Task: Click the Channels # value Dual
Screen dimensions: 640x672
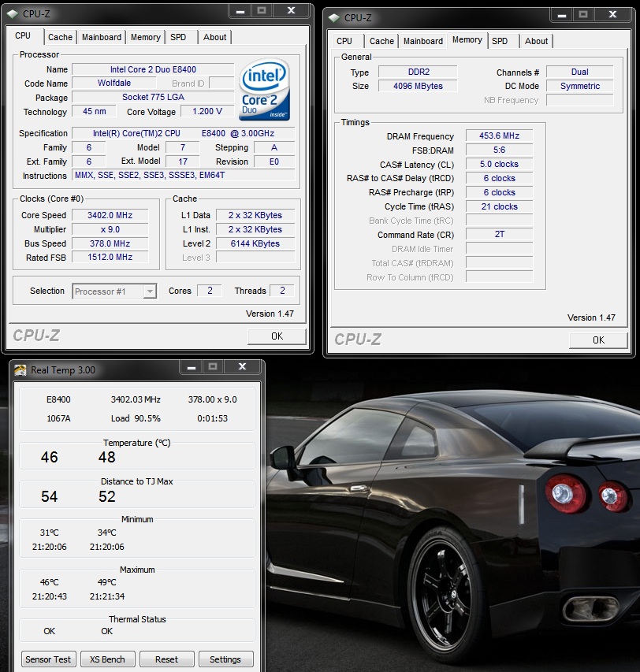Action: coord(580,72)
